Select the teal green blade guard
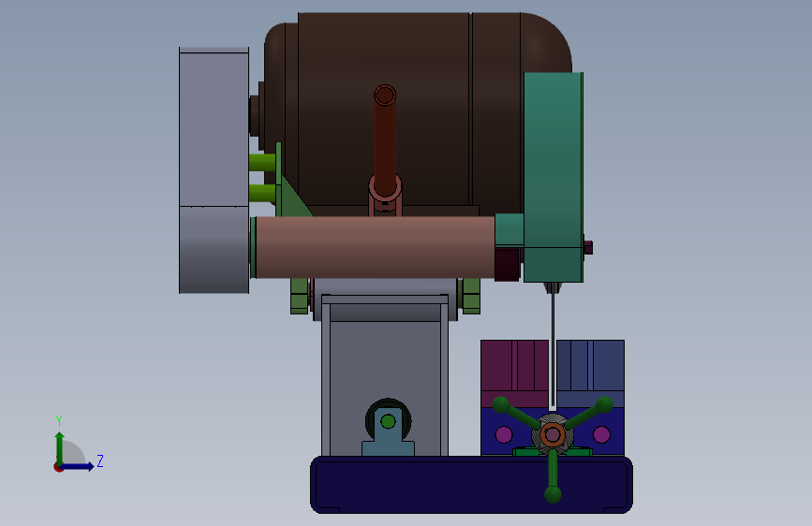 tap(554, 177)
